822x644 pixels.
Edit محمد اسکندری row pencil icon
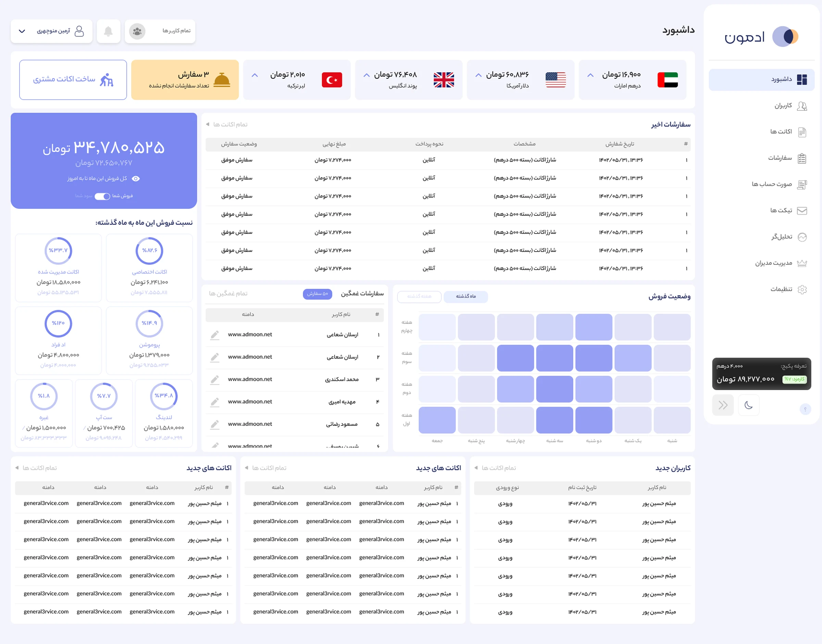coord(215,379)
